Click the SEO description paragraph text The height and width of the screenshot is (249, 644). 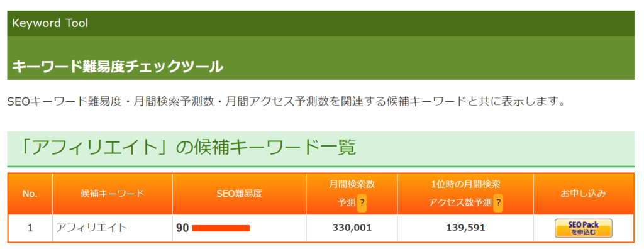pyautogui.click(x=286, y=101)
